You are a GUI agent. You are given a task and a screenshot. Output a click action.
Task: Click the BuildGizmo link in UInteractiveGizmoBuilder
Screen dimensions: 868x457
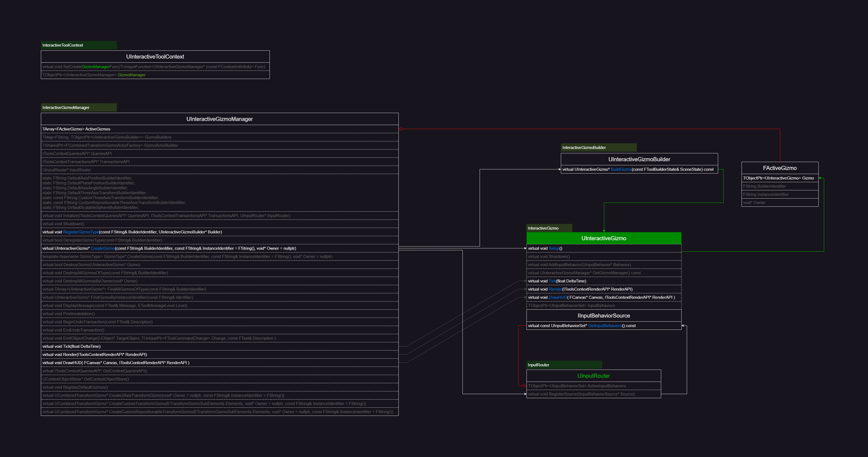[621, 169]
